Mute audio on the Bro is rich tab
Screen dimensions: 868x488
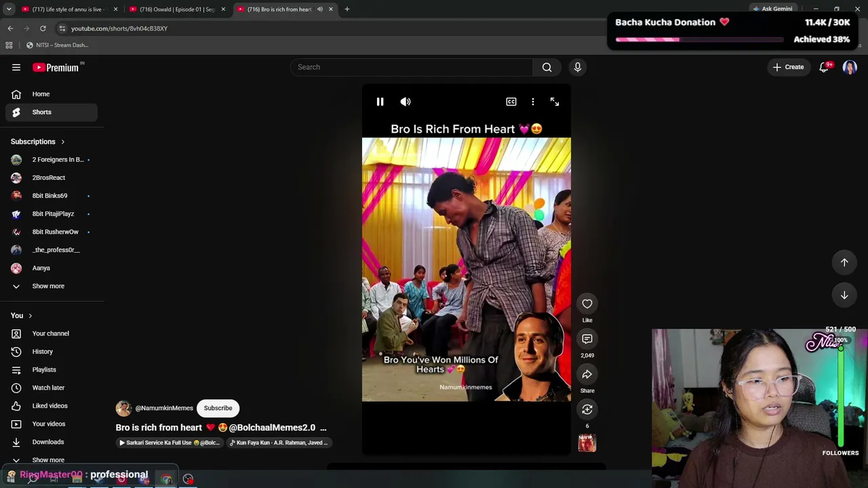click(320, 9)
